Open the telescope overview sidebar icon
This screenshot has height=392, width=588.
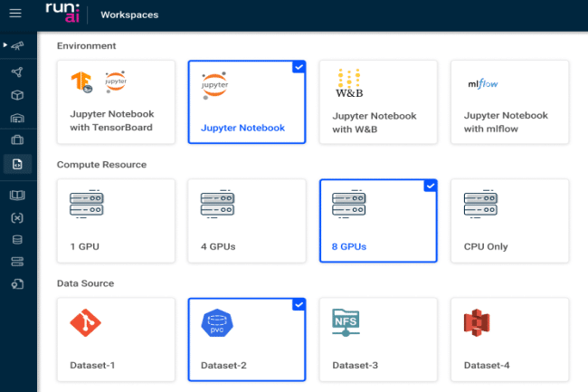(x=17, y=46)
